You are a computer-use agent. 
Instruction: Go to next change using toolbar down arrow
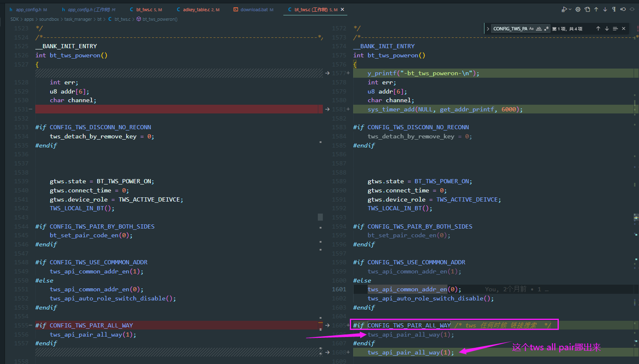pyautogui.click(x=605, y=9)
